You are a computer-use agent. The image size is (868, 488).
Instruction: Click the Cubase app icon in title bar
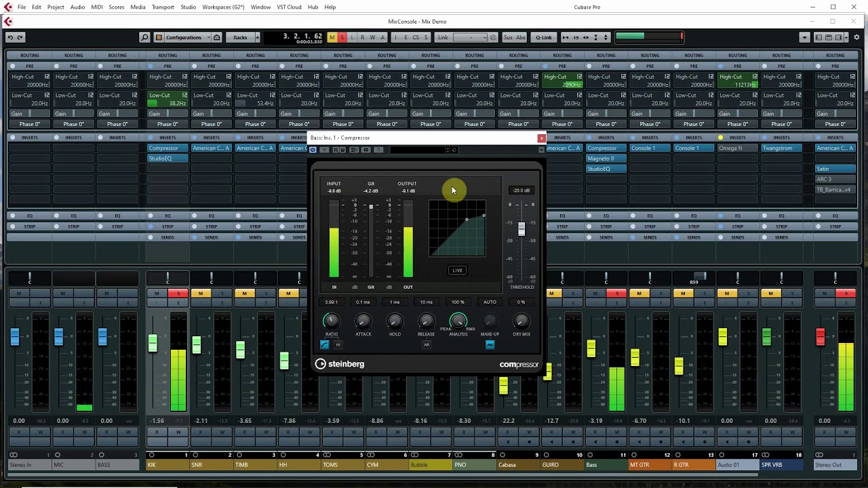[7, 7]
